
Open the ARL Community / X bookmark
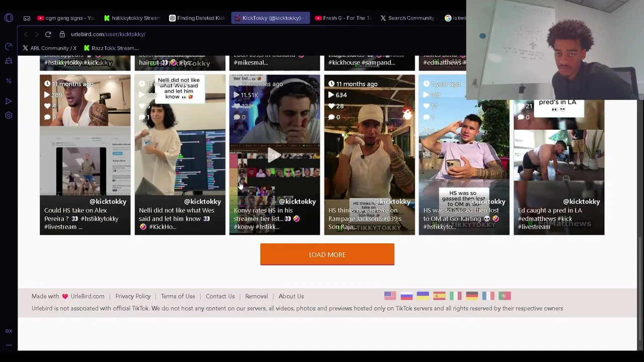point(49,48)
